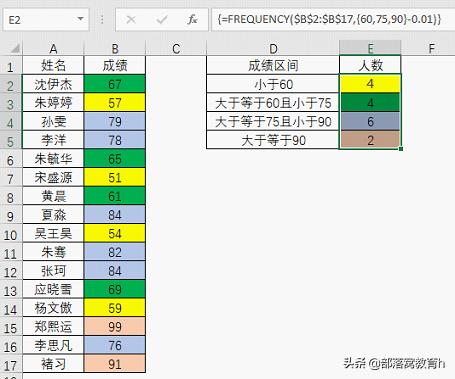Select the cell 朱婷婷

[x=53, y=103]
